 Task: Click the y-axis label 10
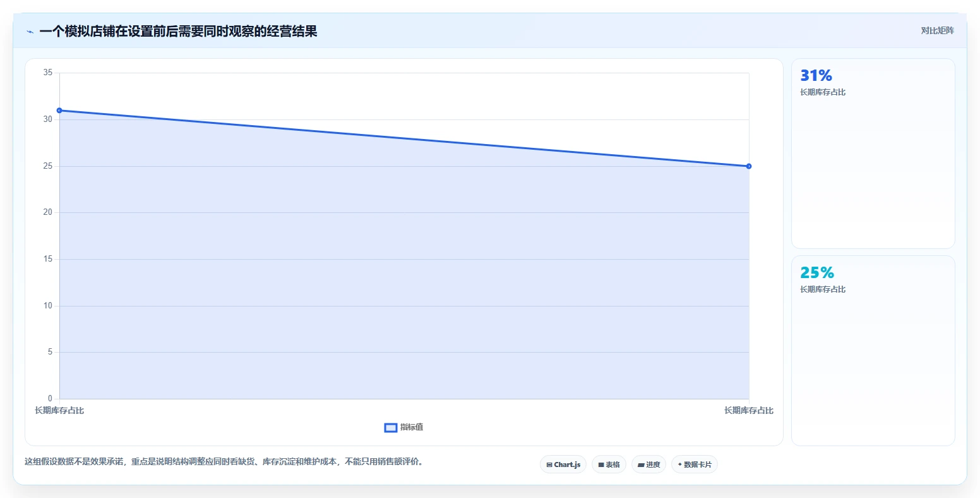point(48,306)
